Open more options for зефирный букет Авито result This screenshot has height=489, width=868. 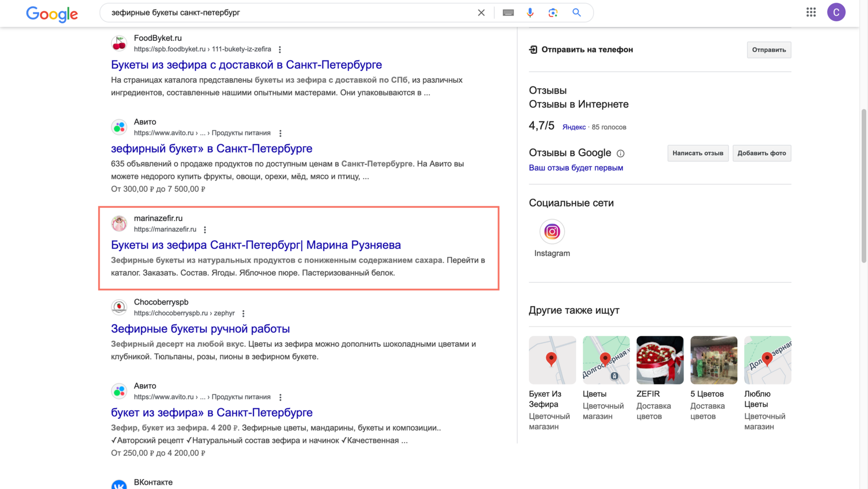coord(281,133)
